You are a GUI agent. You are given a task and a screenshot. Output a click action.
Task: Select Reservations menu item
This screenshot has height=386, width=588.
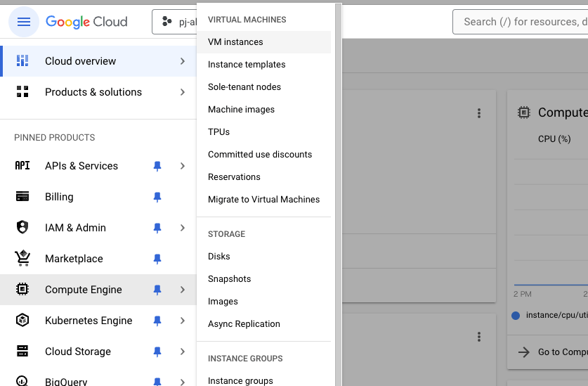click(x=263, y=177)
